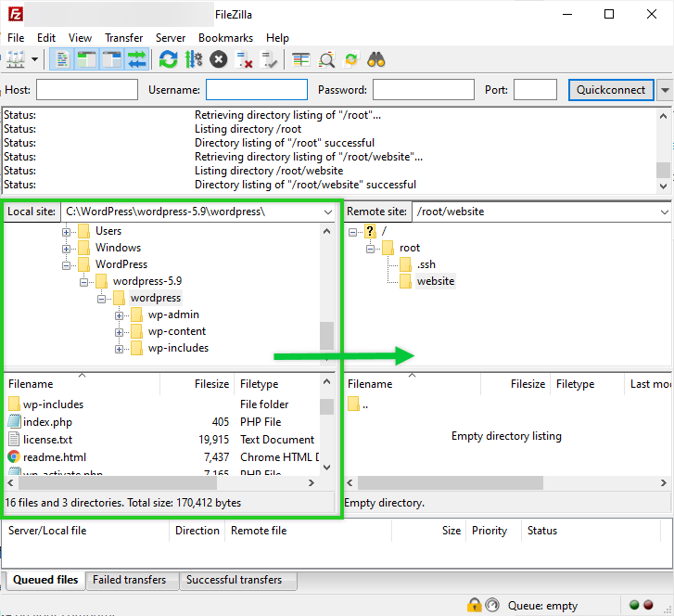Open the Local site path dropdown
This screenshot has height=616, width=674.
pos(327,212)
